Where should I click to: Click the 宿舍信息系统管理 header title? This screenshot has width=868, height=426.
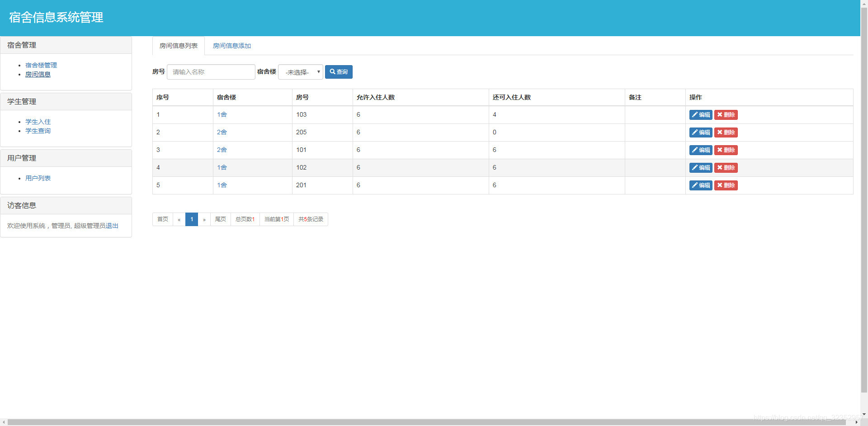[56, 17]
